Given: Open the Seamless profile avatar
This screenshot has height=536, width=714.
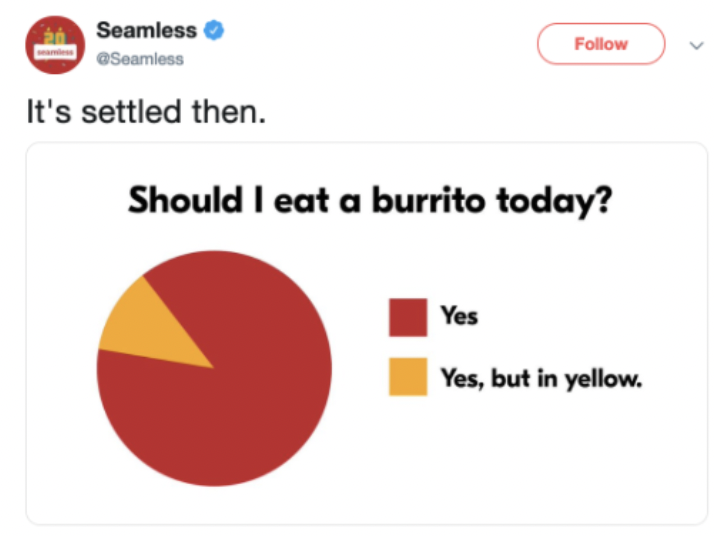Looking at the screenshot, I should [x=55, y=45].
